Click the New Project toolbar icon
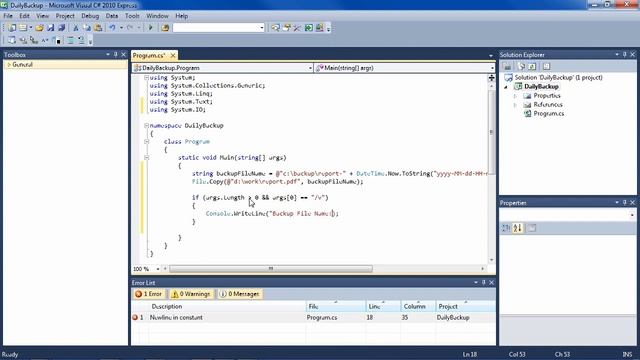Screen dimensions: 640x360 (x=12, y=28)
